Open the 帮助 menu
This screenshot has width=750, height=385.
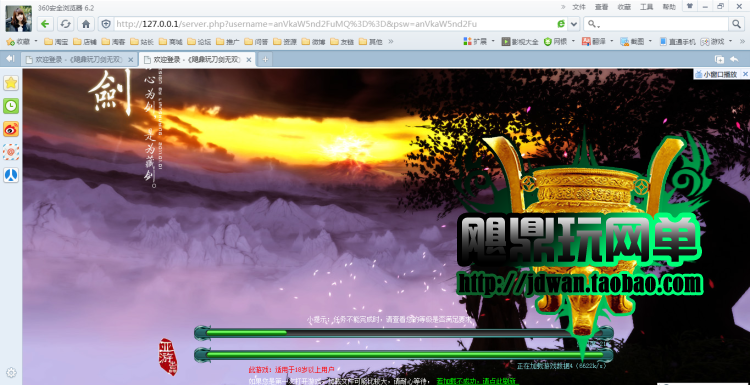coord(669,7)
